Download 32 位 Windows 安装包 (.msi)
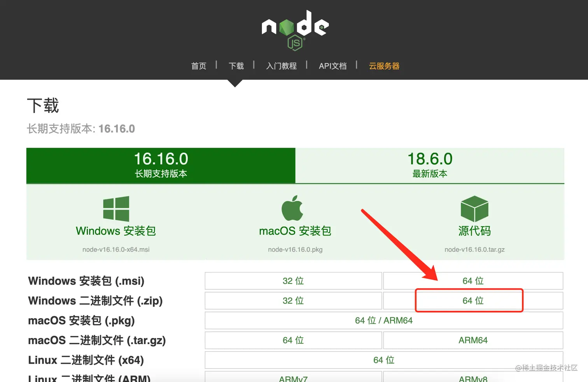 [x=293, y=281]
